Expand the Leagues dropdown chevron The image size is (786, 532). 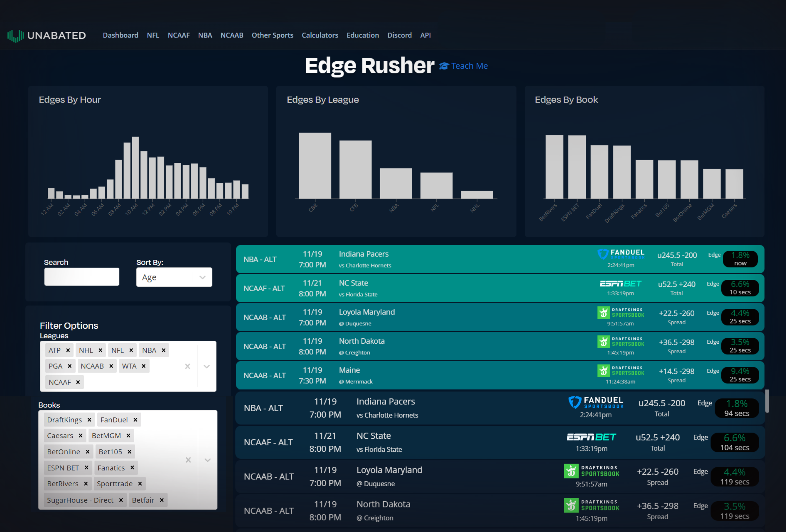pos(207,366)
